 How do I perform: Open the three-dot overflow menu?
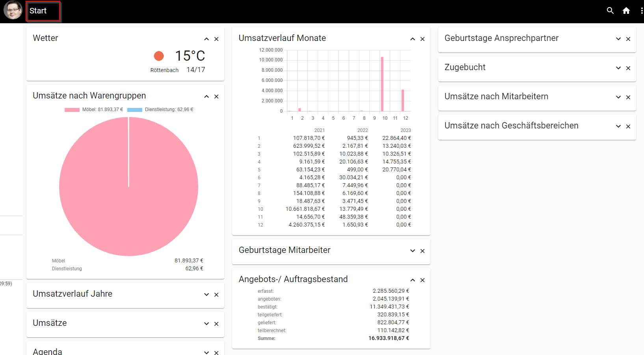[x=641, y=11]
